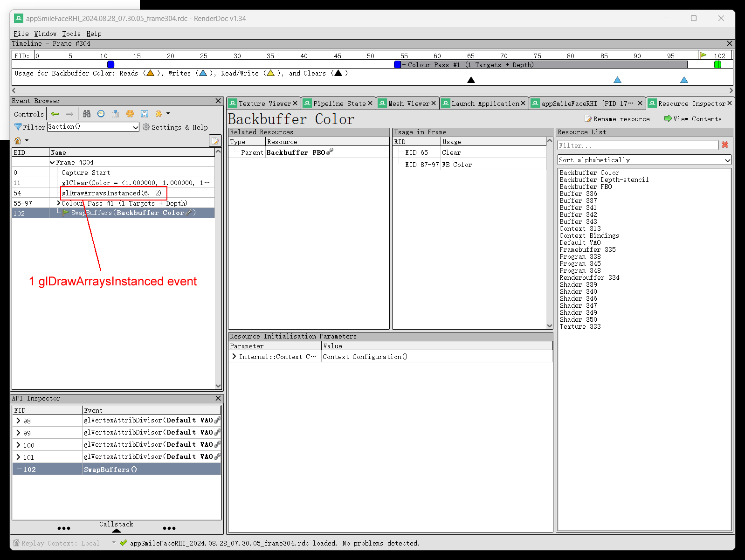
Task: Click the binoculars find icon
Action: [87, 114]
